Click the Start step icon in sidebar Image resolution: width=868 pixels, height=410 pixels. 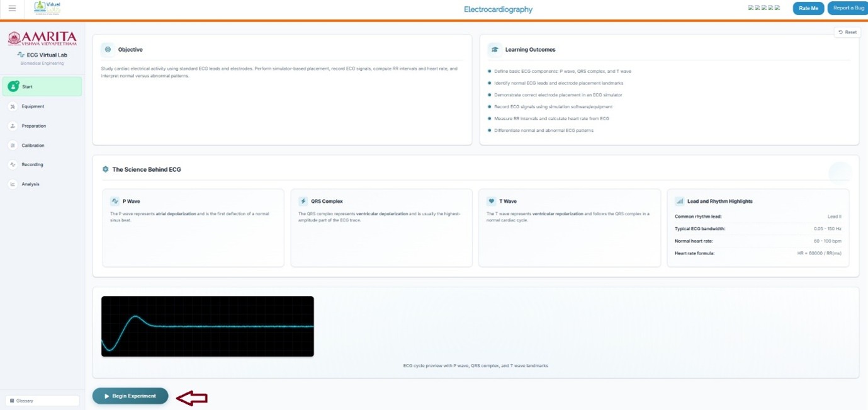point(13,87)
